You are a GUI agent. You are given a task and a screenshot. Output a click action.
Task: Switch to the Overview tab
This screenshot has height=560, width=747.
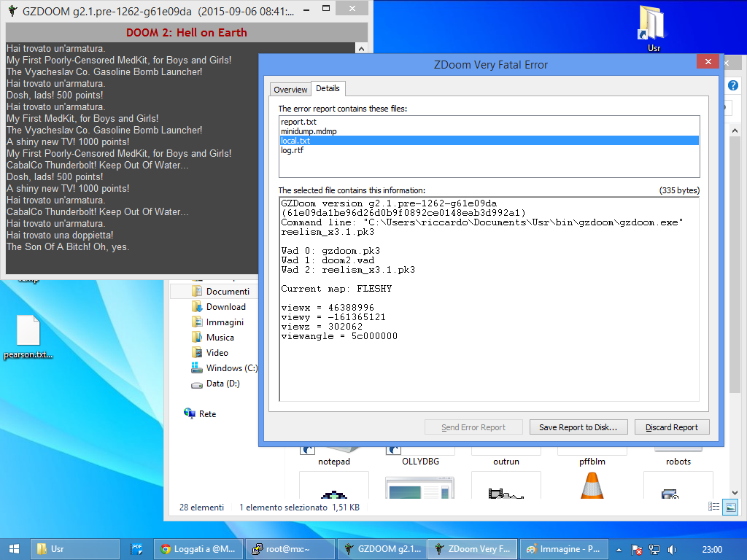point(290,90)
